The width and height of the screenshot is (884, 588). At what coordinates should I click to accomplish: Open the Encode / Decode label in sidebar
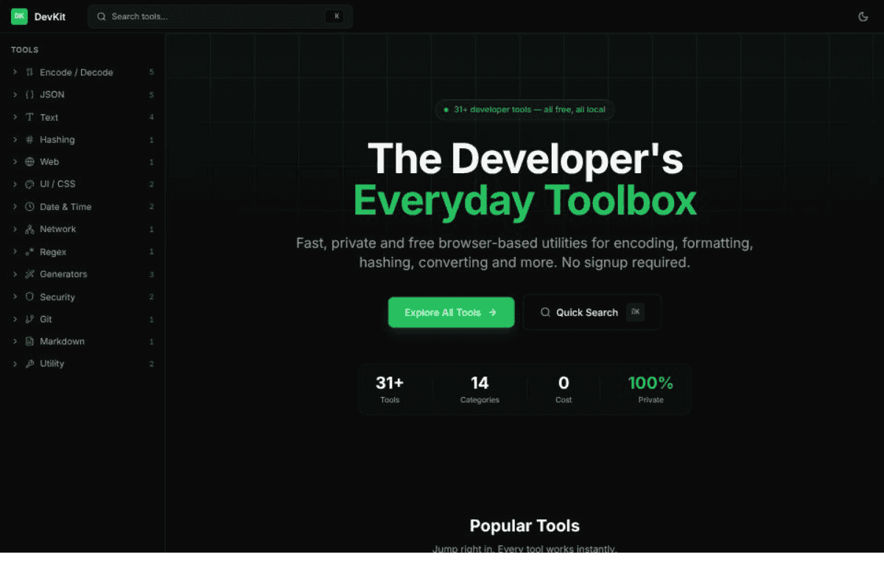click(77, 72)
